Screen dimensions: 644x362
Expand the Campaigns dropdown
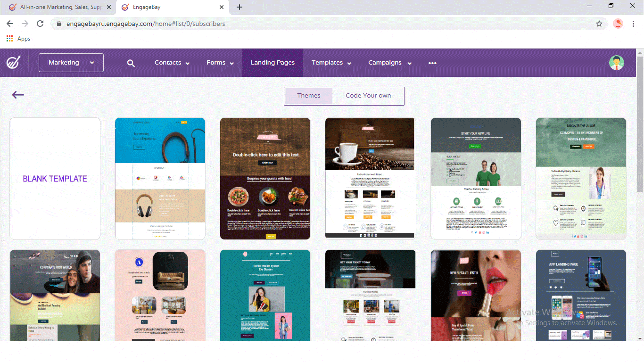(389, 62)
